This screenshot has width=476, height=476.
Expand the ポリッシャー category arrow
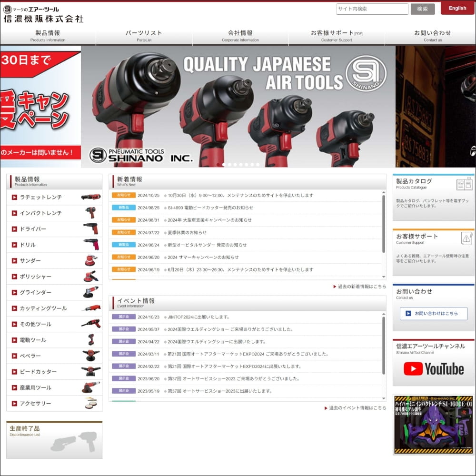(x=15, y=277)
